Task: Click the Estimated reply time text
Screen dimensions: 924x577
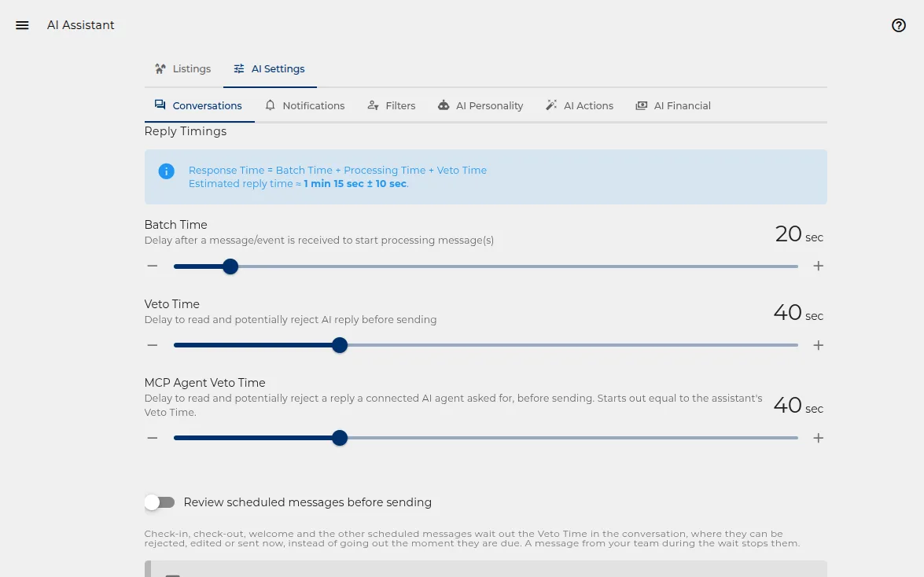Action: pos(298,184)
